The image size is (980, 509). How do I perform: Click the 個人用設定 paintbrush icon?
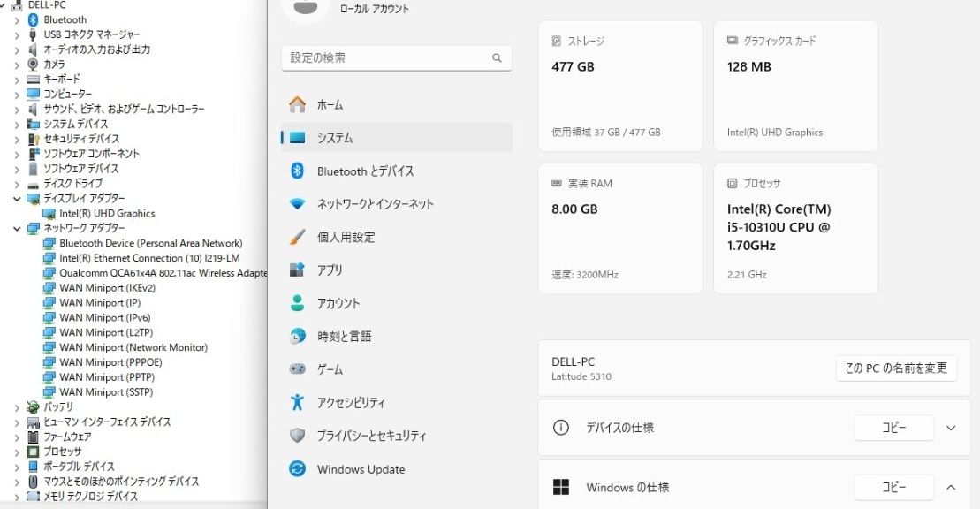tap(298, 237)
